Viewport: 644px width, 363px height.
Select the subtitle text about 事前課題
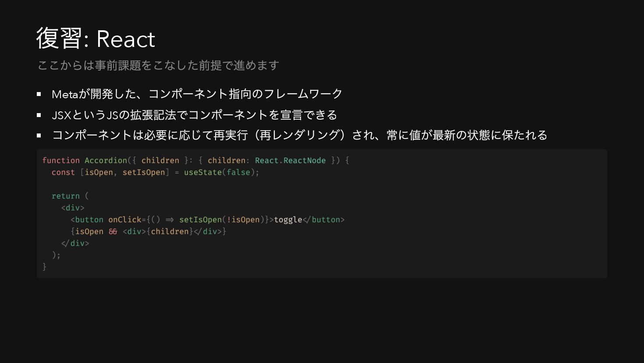click(159, 65)
